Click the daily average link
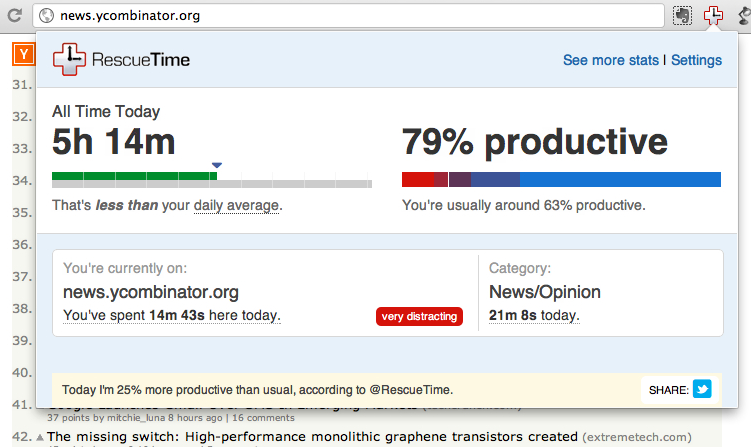The height and width of the screenshot is (447, 751). click(236, 205)
